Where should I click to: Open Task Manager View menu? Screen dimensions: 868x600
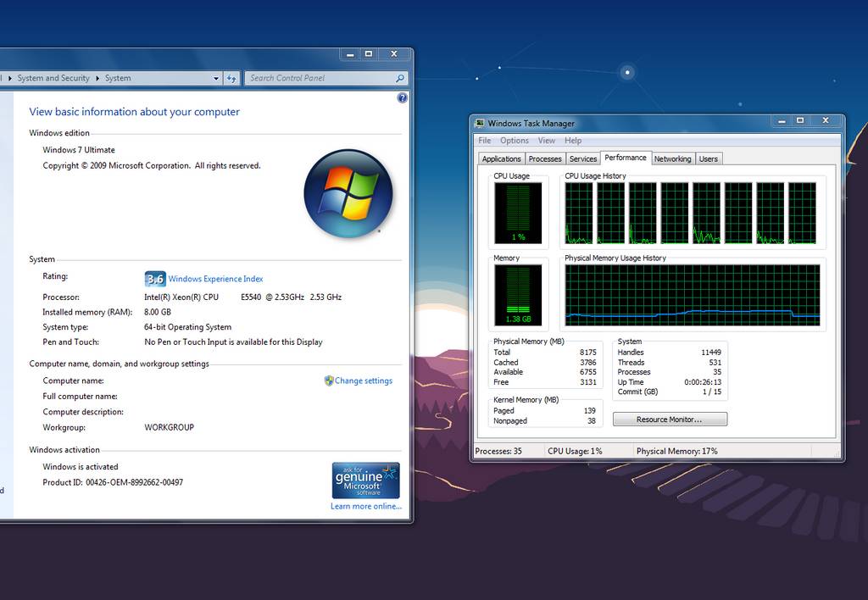pyautogui.click(x=547, y=141)
